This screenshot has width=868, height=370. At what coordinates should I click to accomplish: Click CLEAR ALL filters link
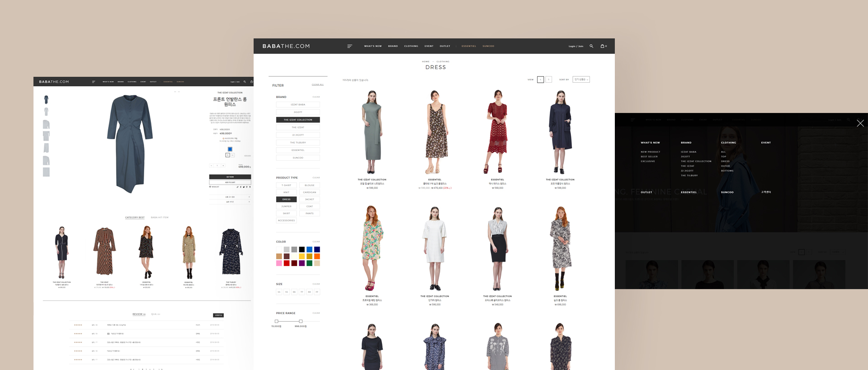point(318,85)
